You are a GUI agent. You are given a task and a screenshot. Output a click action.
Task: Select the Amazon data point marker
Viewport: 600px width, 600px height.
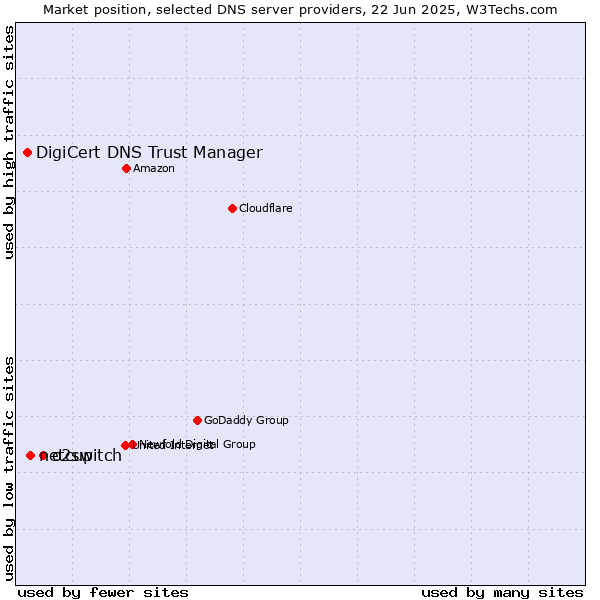point(127,168)
